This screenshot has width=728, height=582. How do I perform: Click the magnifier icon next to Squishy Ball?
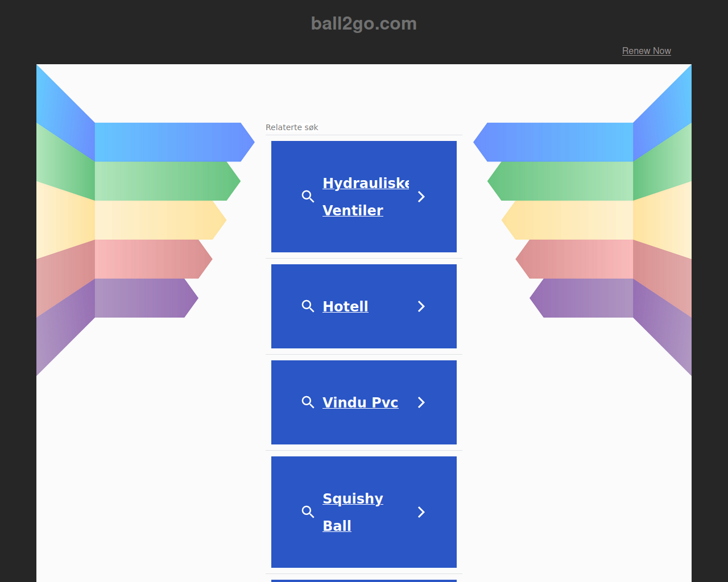(x=308, y=512)
